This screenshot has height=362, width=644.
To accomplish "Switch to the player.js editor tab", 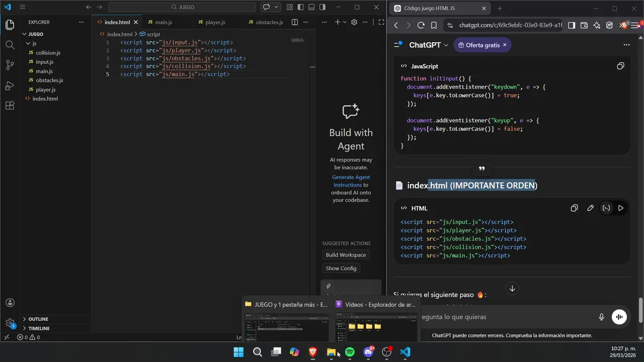I will tap(215, 22).
